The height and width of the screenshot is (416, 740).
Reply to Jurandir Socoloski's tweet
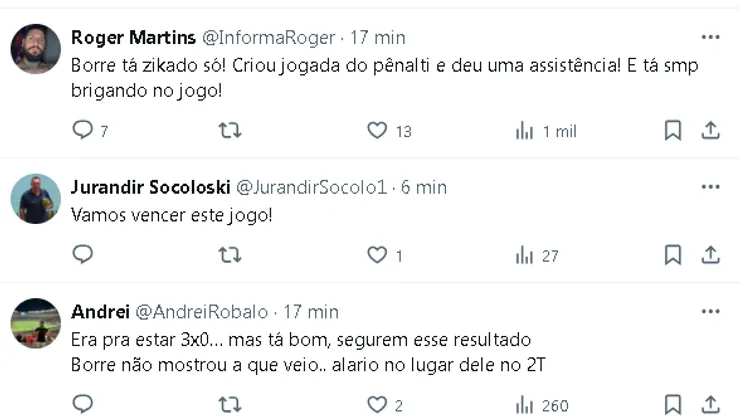click(83, 255)
